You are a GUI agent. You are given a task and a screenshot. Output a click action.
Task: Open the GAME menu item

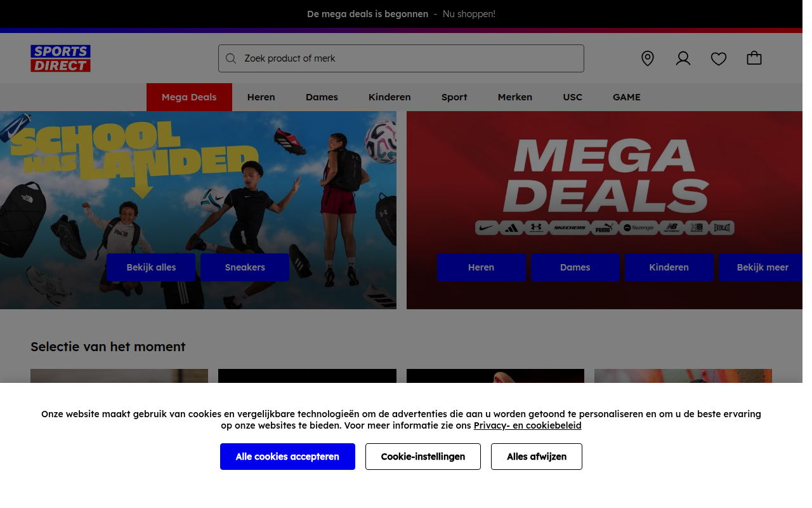click(x=627, y=97)
